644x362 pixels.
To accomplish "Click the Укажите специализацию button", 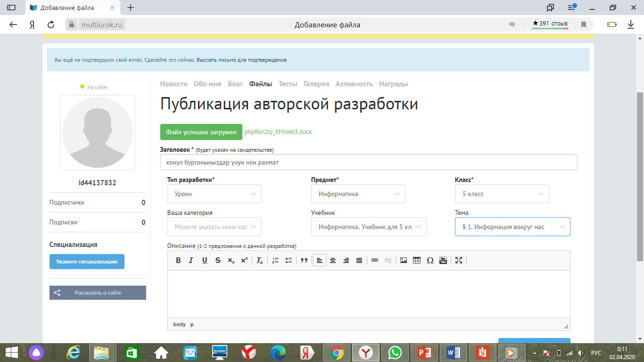I will (87, 262).
